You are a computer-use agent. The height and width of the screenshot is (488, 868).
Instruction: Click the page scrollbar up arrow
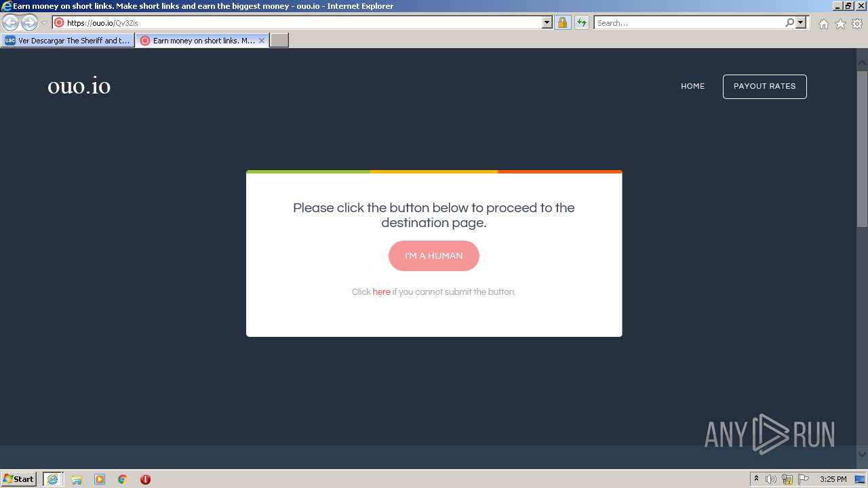click(862, 62)
